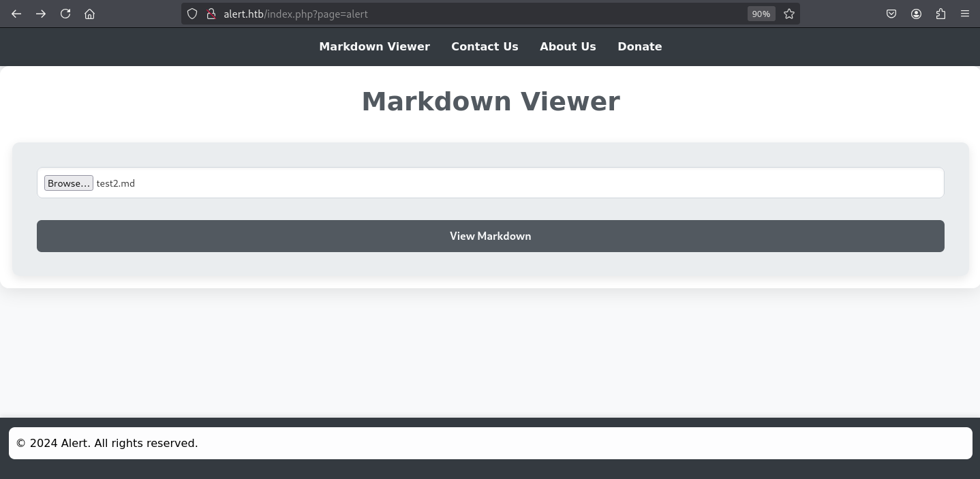Open the hamburger application menu

click(965, 14)
